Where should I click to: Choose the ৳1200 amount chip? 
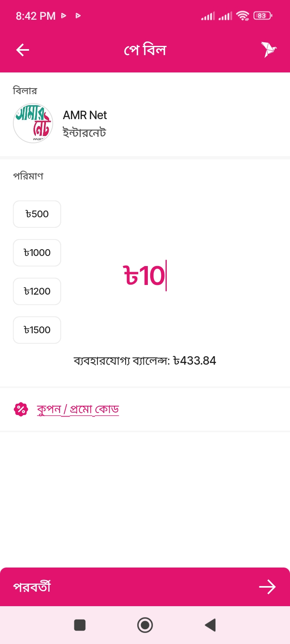click(x=37, y=291)
